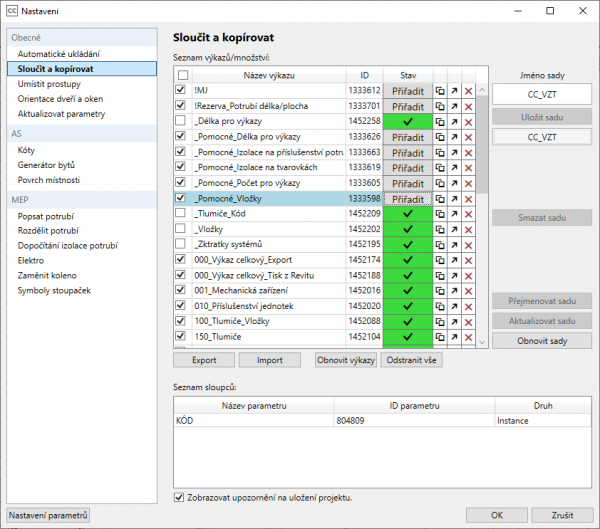Sort by Název výkazu column header

point(269,75)
